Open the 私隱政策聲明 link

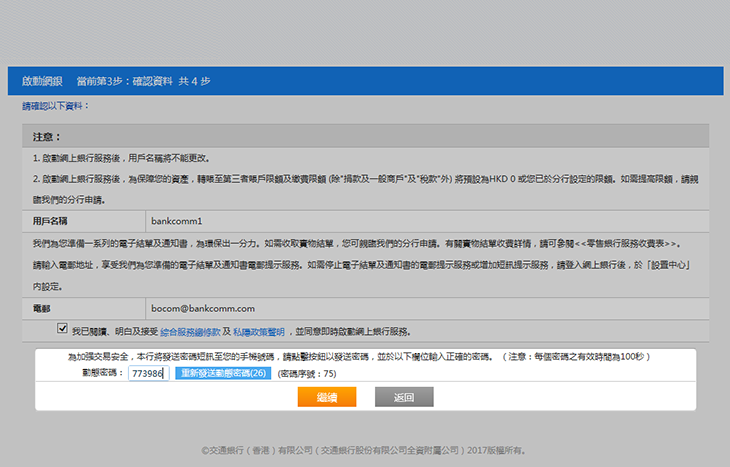coord(259,331)
